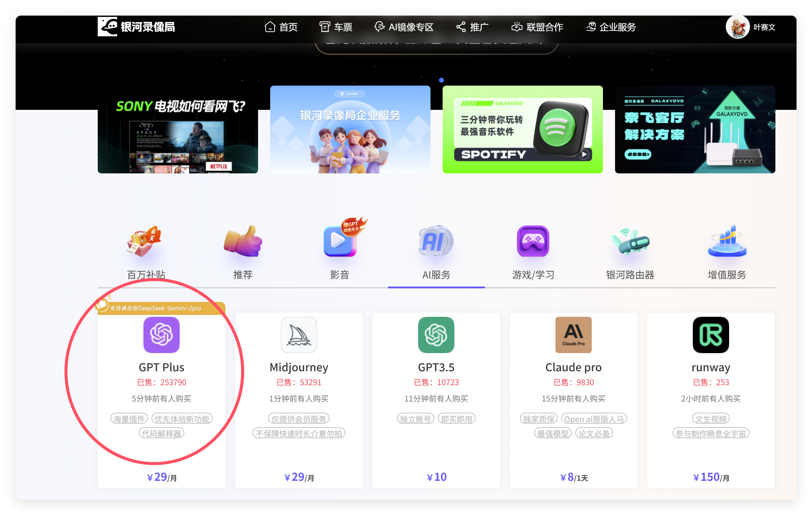Switch to the 推荐 tab label
The height and width of the screenshot is (515, 812).
[x=243, y=275]
